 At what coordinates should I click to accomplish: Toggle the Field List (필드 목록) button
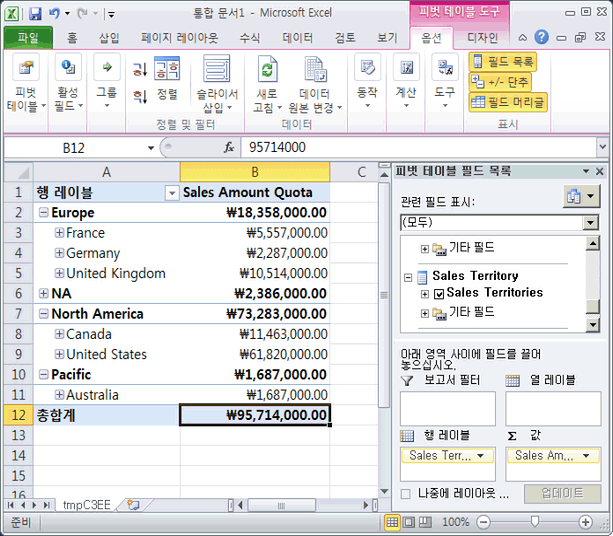coord(503,62)
